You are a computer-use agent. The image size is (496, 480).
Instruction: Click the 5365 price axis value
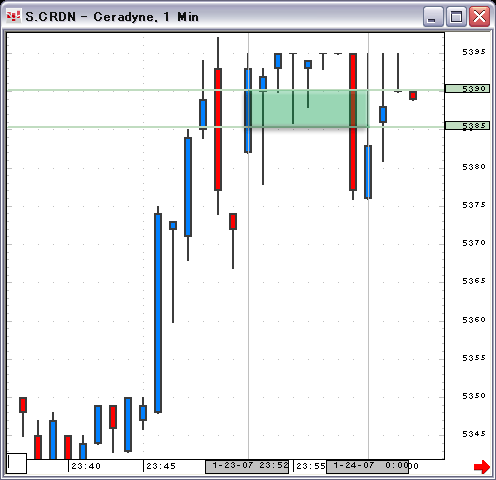(x=474, y=281)
